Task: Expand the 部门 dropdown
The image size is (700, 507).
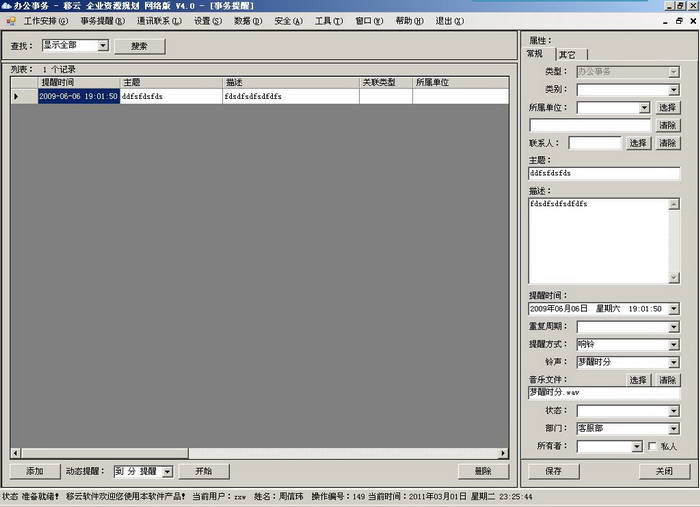Action: [674, 429]
